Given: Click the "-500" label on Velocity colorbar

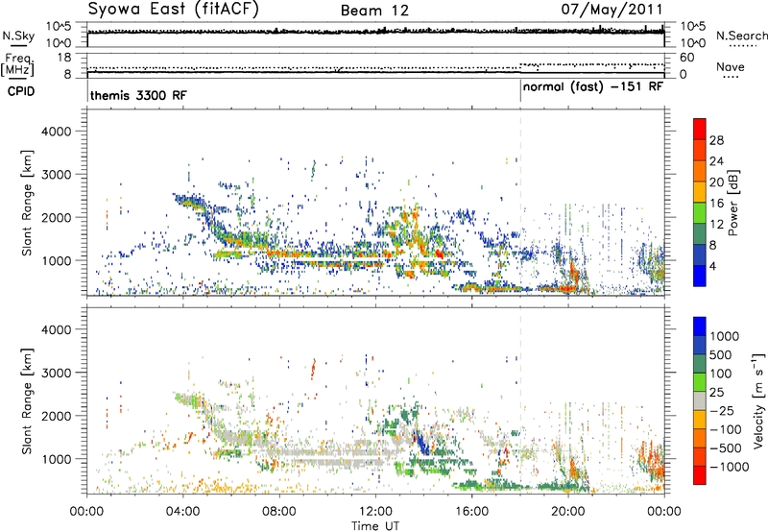Looking at the screenshot, I should click(726, 448).
